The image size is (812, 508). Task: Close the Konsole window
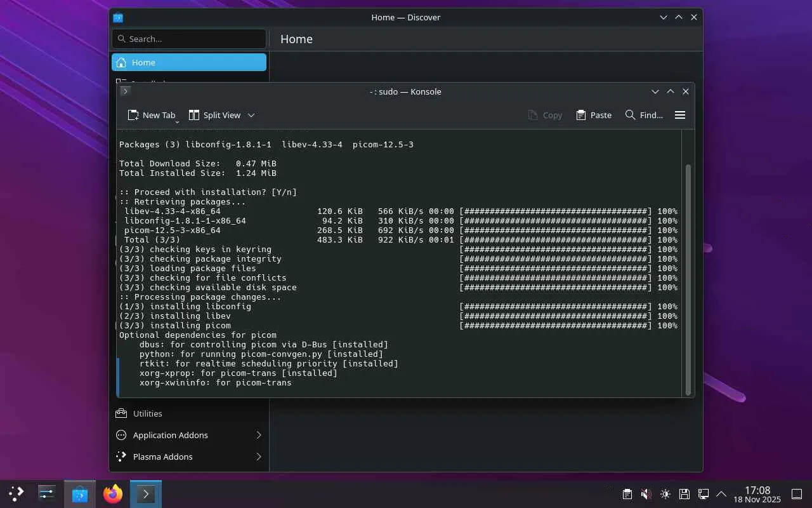(686, 91)
